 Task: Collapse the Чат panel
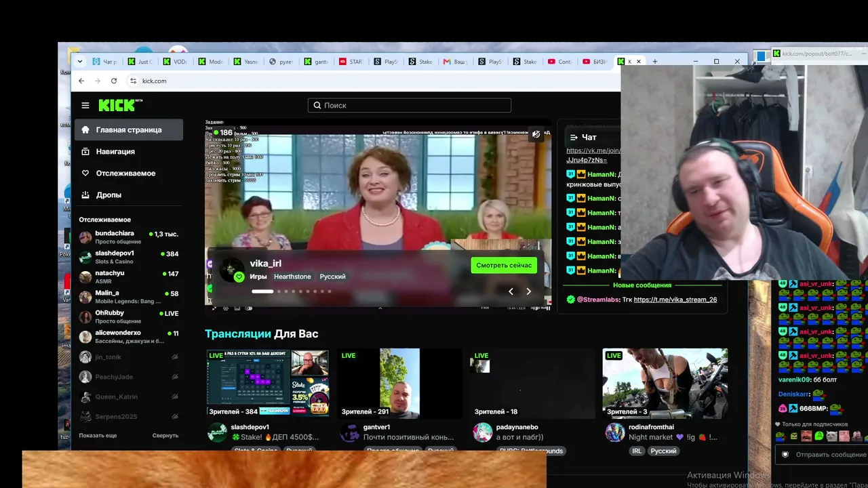pos(574,137)
